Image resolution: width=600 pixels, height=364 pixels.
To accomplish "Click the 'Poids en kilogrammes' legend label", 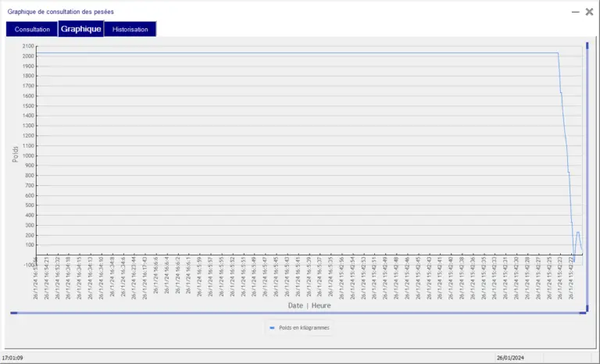I will [x=304, y=327].
